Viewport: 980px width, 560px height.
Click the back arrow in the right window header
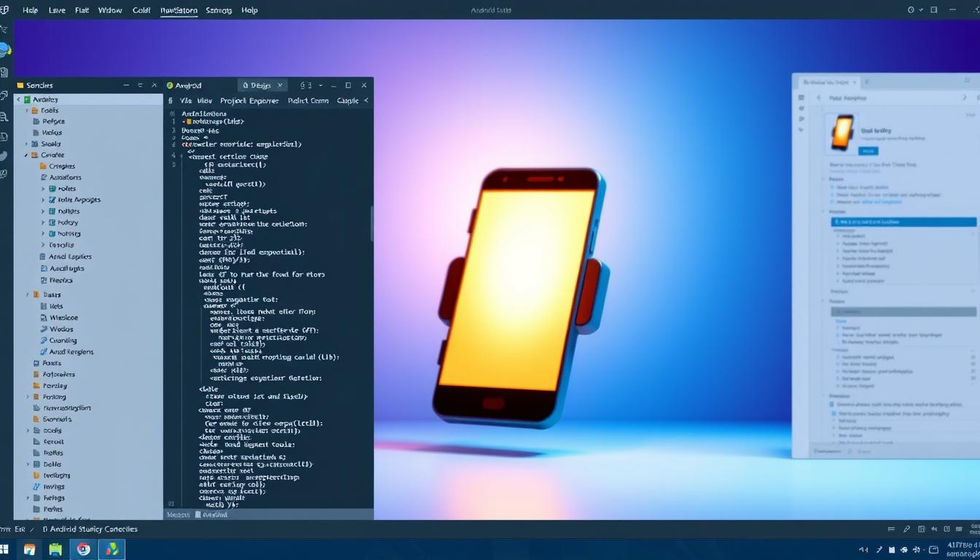click(x=818, y=97)
